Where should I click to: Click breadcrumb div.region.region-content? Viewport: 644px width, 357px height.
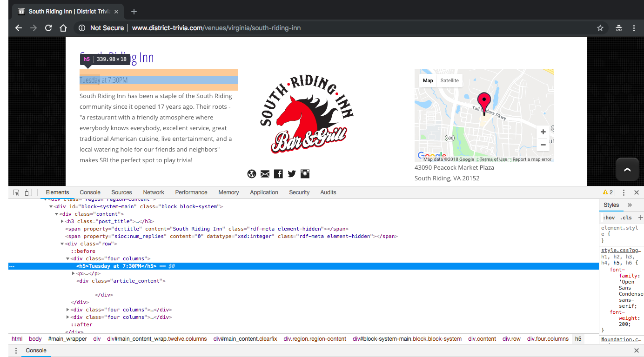pos(315,339)
